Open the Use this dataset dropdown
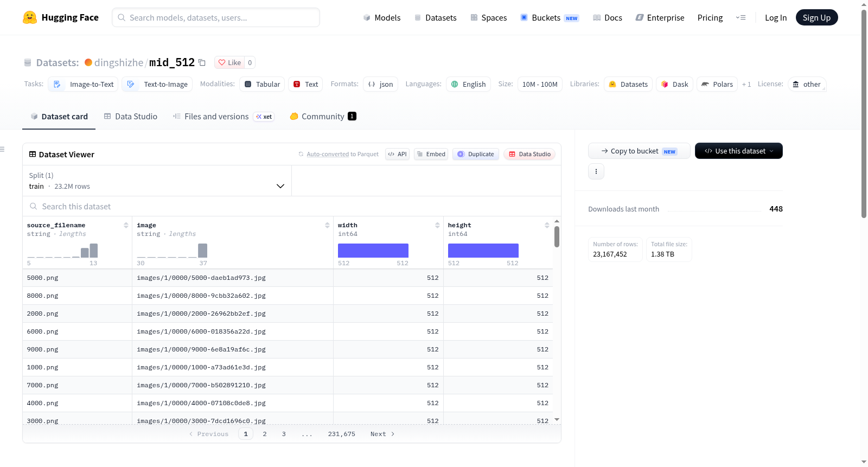 point(739,151)
